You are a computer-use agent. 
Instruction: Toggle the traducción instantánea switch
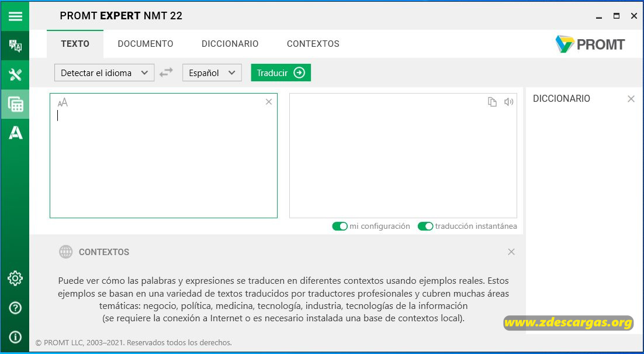pyautogui.click(x=425, y=226)
